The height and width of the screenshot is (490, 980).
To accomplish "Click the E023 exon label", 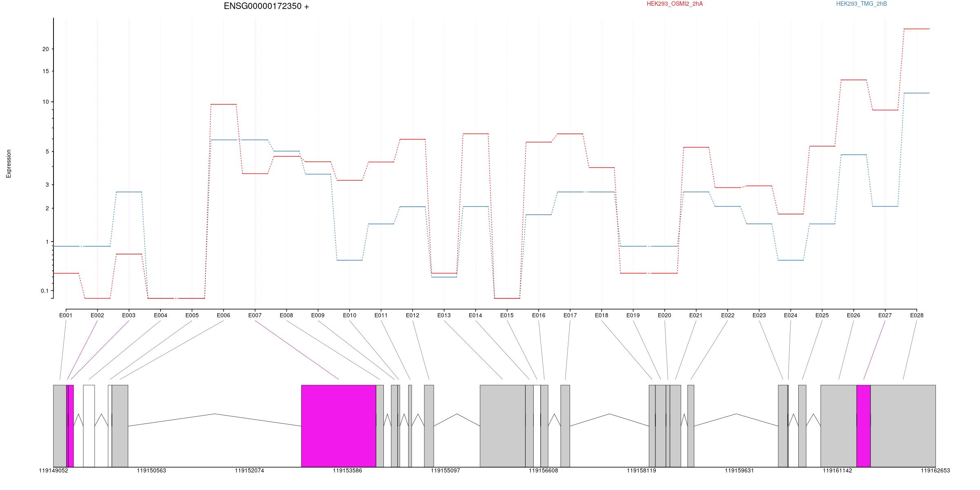I will point(759,315).
